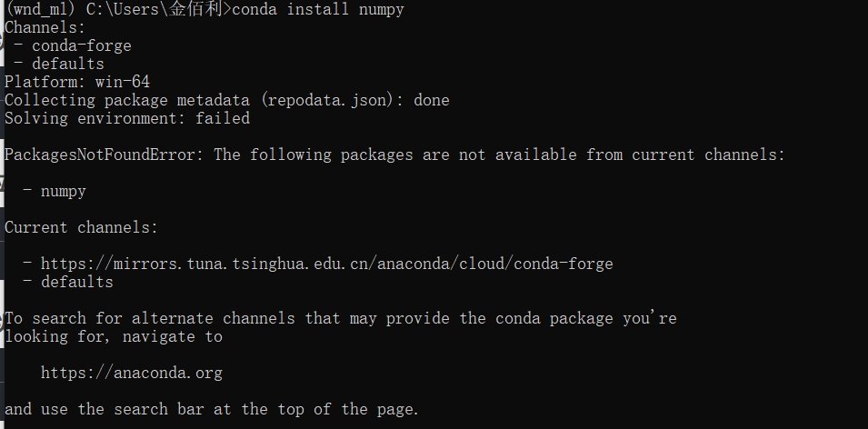This screenshot has height=429, width=868.
Task: Click the https://anaconda.org URL
Action: 131,373
